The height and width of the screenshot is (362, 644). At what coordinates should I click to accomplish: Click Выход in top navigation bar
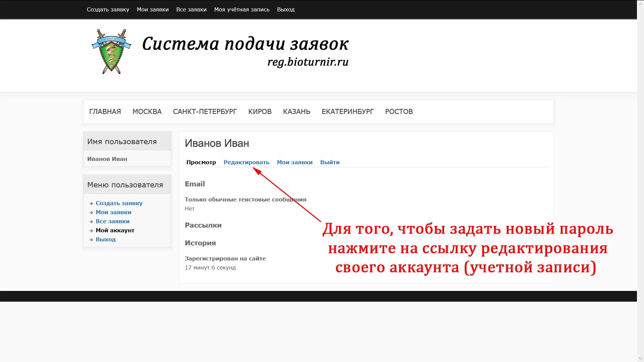click(x=285, y=9)
